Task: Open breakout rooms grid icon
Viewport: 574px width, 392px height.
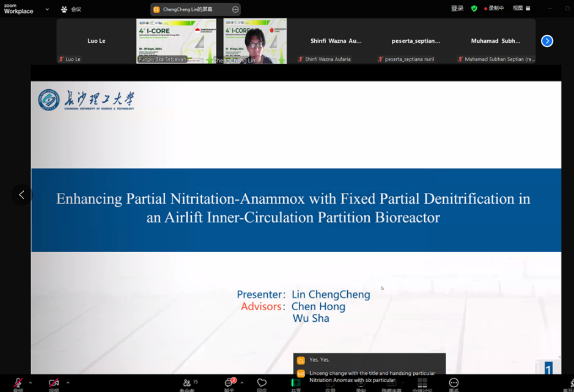Action: click(x=422, y=383)
